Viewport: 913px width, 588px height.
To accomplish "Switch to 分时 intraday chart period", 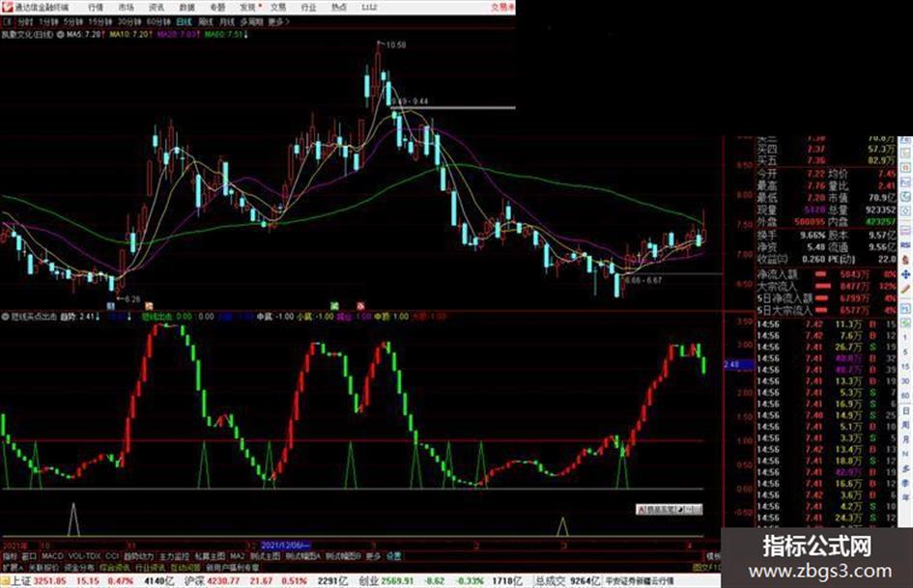I will pyautogui.click(x=24, y=22).
